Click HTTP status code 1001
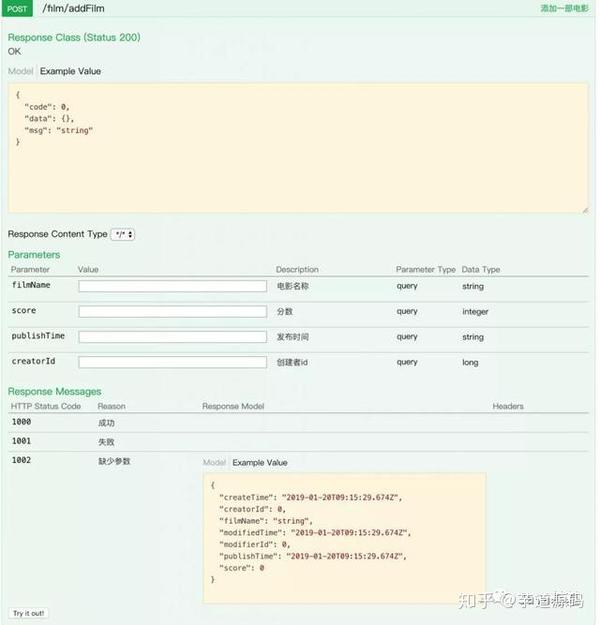 [21, 441]
